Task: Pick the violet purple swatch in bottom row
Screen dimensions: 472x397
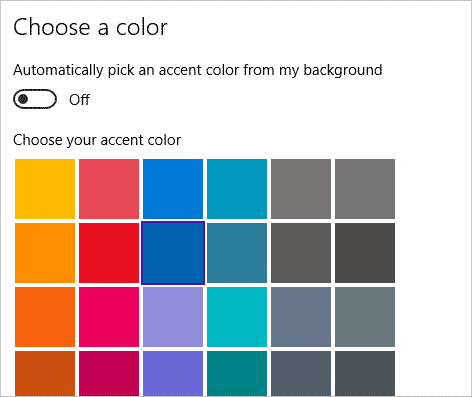Action: pyautogui.click(x=173, y=373)
